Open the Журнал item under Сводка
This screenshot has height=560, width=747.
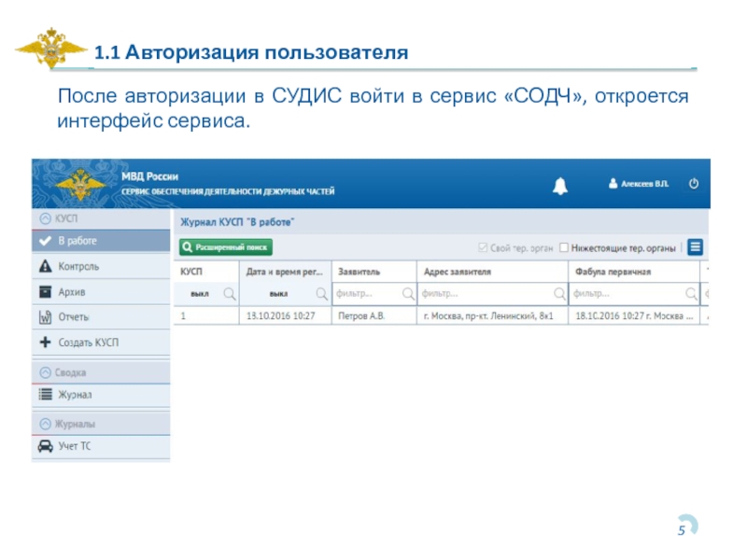point(101,395)
